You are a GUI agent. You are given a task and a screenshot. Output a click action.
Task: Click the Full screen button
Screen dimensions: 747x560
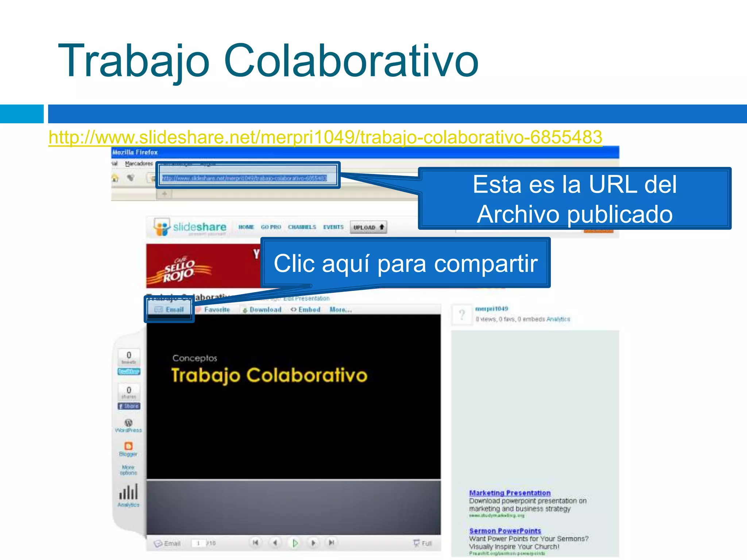tap(423, 543)
